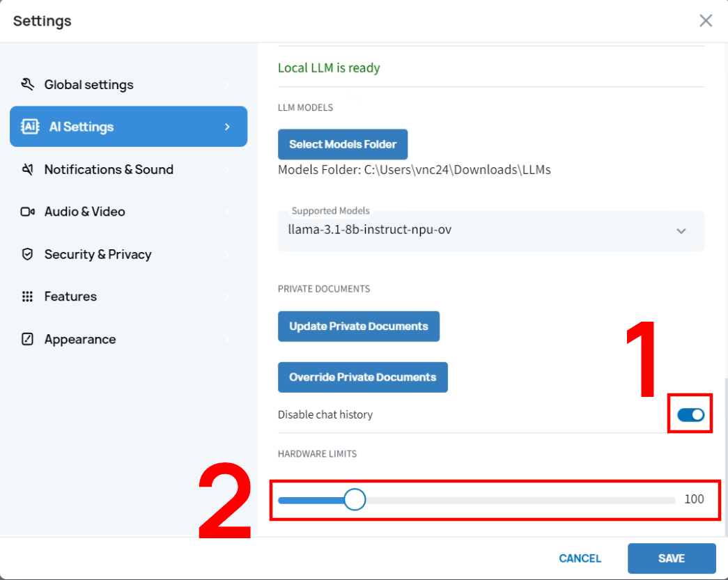Click the Appearance icon in sidebar
The height and width of the screenshot is (580, 728).
click(x=28, y=340)
